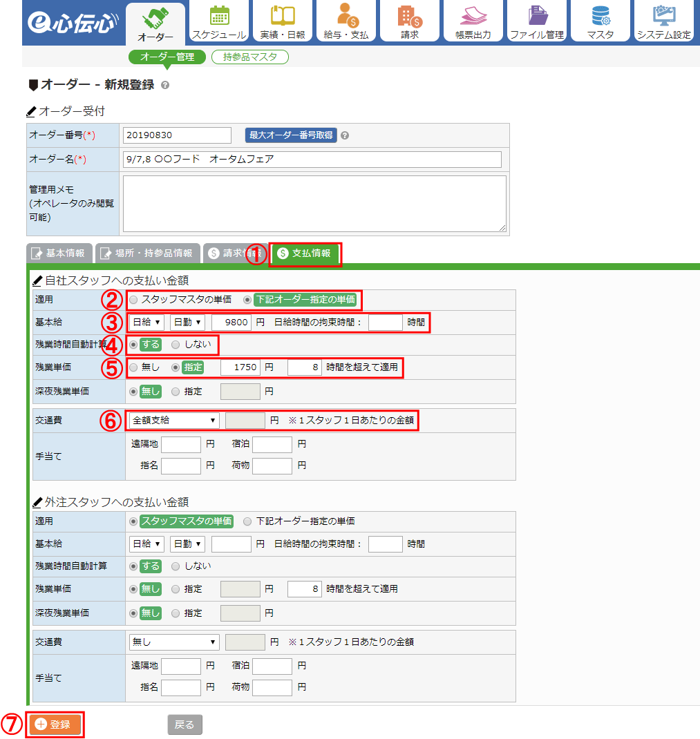Select 無し for 自社 残業単価
Screen dimensions: 700x739
click(x=133, y=367)
